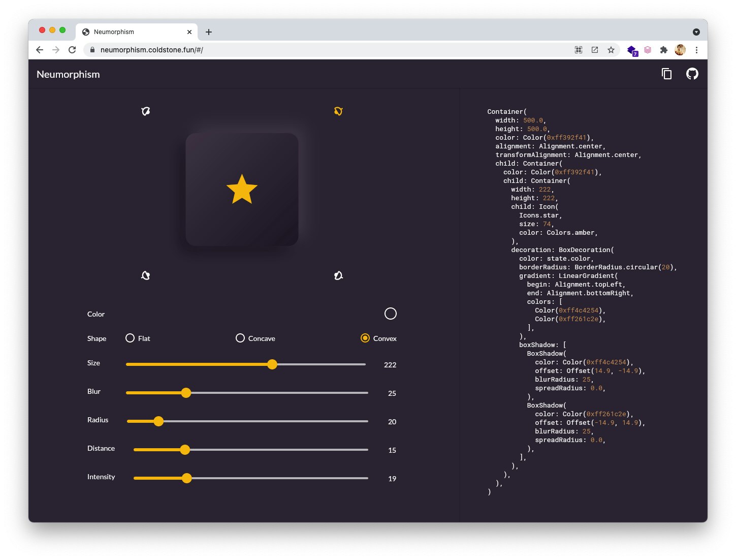Click the Distance value 15
Image resolution: width=736 pixels, height=560 pixels.
tap(392, 450)
